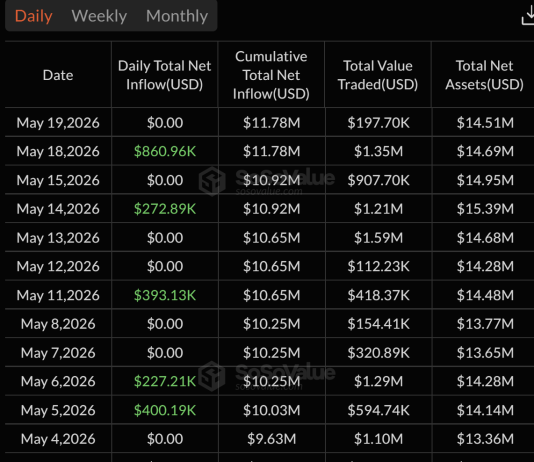Screen dimensions: 534x462
Task: Click the $594.74K value traded cell
Action: 378,410
